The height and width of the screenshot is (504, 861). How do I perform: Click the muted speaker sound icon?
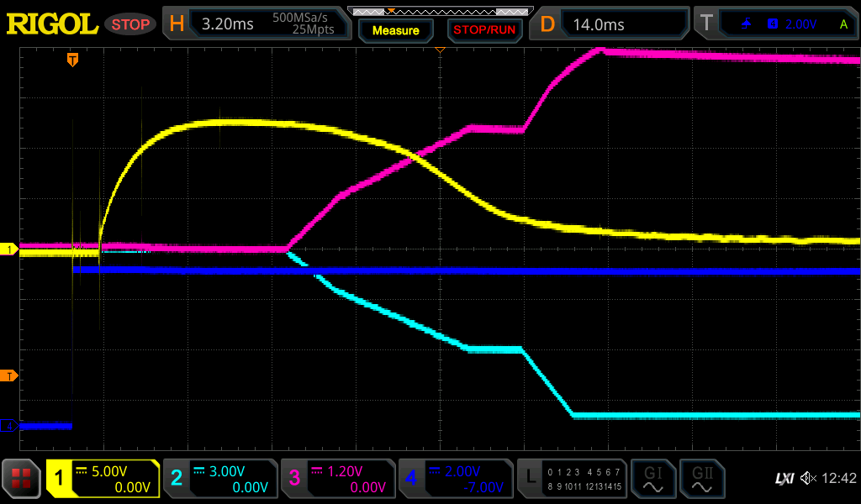(x=809, y=479)
